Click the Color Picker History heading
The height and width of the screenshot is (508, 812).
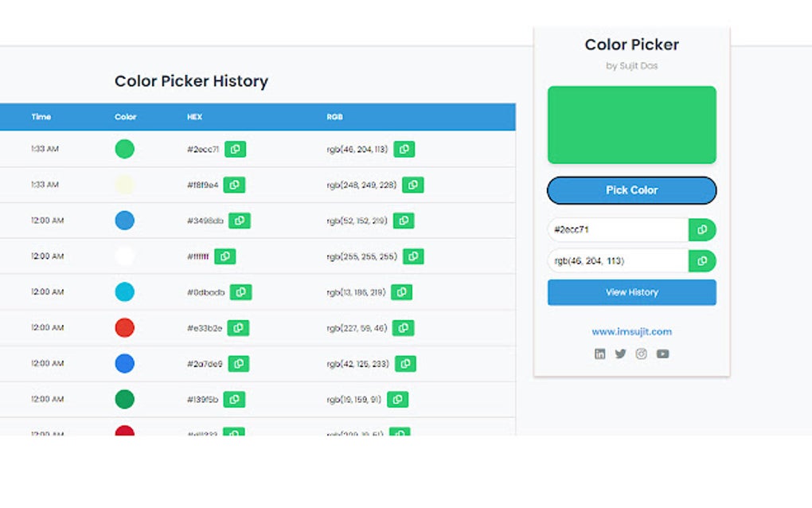[x=191, y=81]
